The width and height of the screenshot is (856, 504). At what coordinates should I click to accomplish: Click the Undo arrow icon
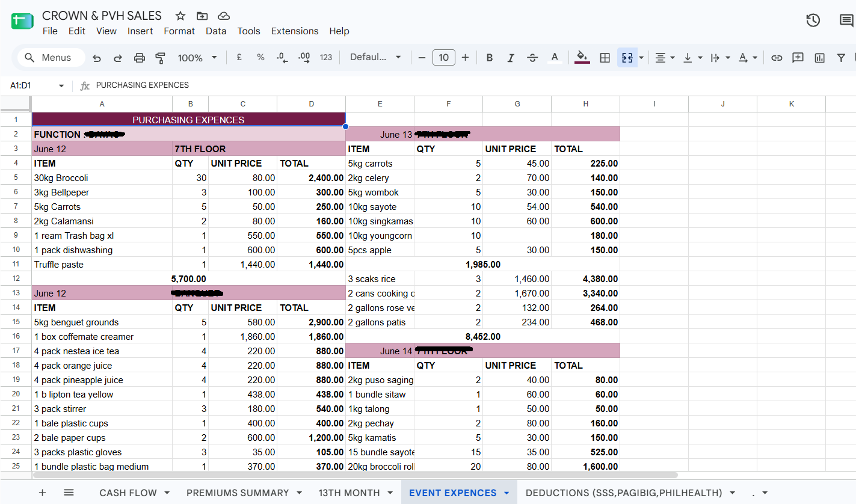(97, 58)
